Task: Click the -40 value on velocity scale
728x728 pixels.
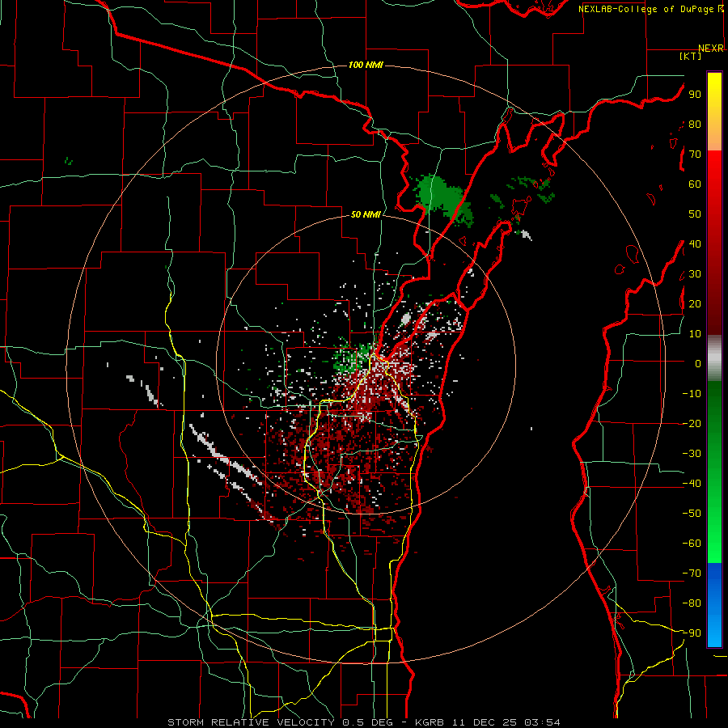Action: point(692,484)
